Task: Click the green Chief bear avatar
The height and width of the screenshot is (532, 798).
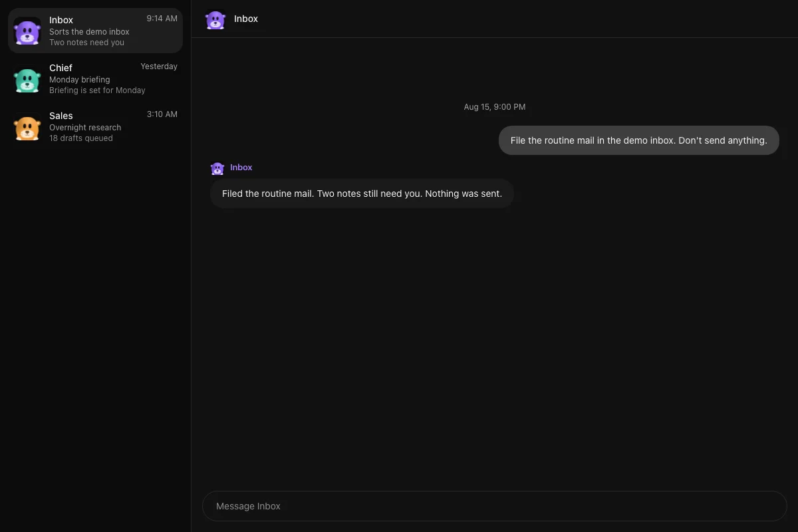Action: pos(27,79)
